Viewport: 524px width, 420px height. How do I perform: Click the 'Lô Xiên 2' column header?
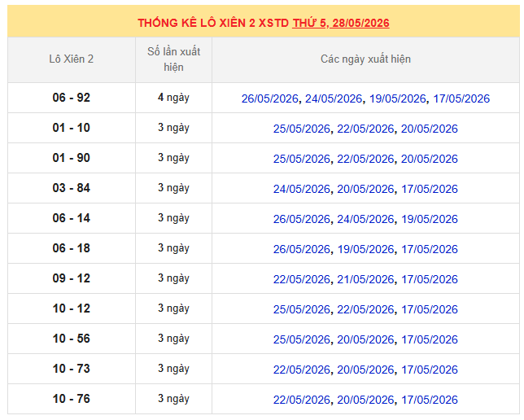71,59
